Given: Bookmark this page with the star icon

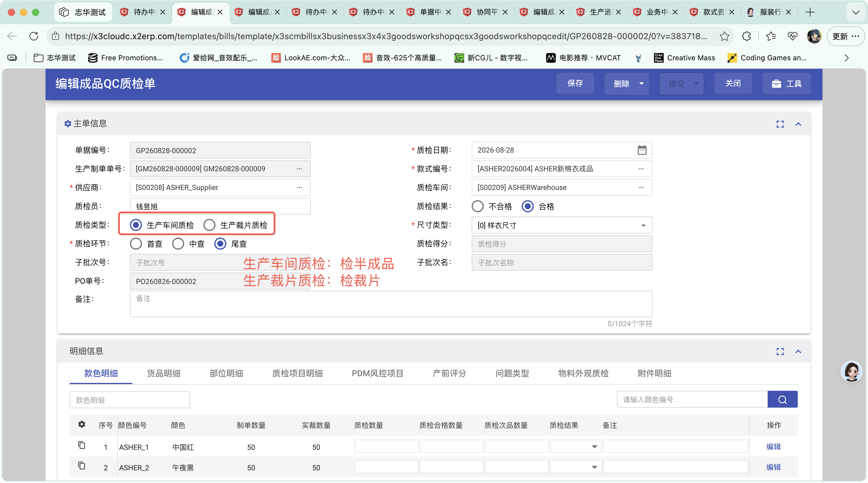Looking at the screenshot, I should tap(724, 36).
